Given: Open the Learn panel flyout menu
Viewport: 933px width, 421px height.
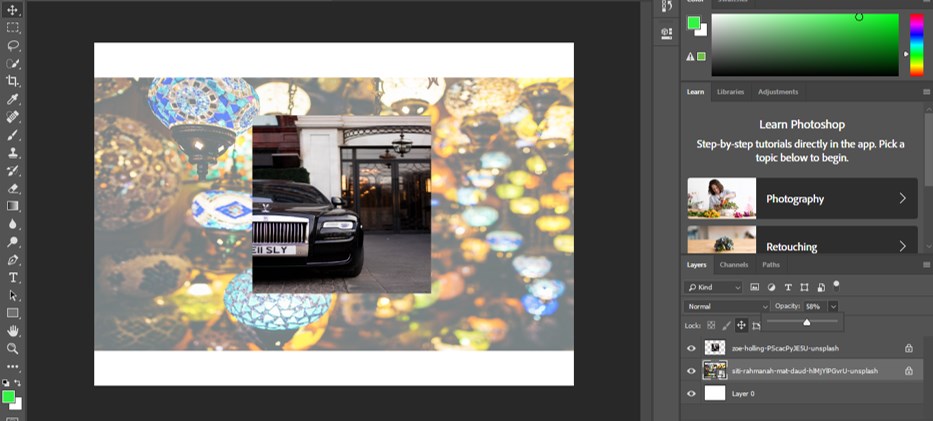Looking at the screenshot, I should [926, 92].
